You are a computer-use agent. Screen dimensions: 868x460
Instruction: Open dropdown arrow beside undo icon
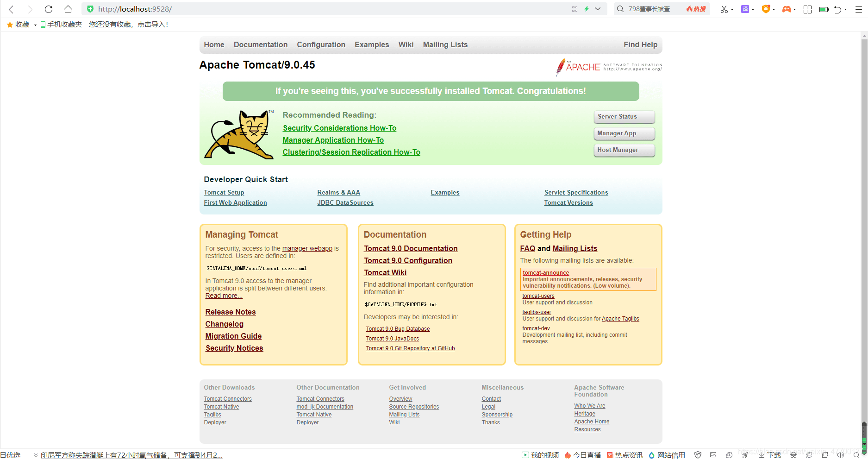pyautogui.click(x=846, y=10)
